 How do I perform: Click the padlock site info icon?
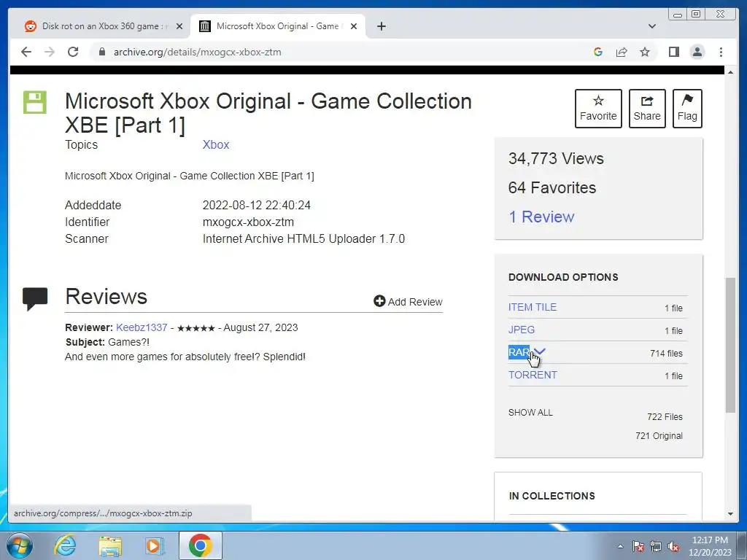tap(102, 52)
